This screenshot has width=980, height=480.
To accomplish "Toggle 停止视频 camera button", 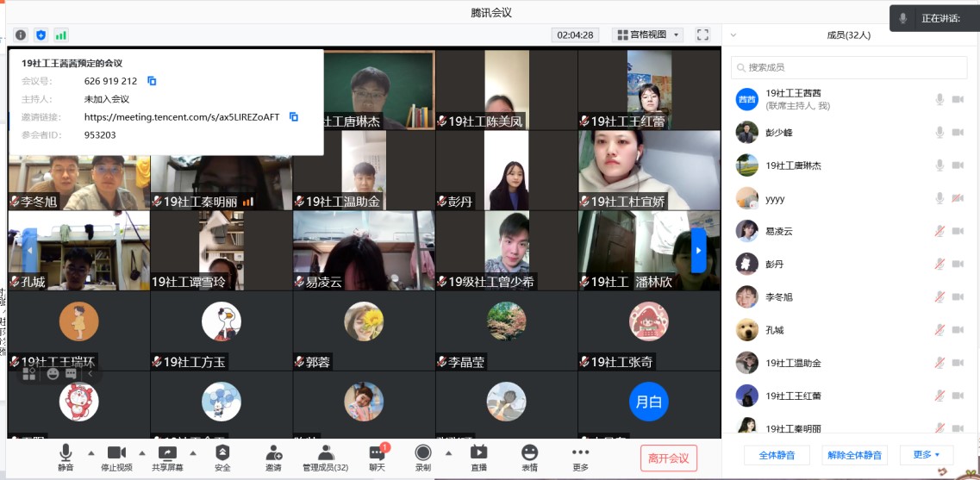I will tap(116, 457).
